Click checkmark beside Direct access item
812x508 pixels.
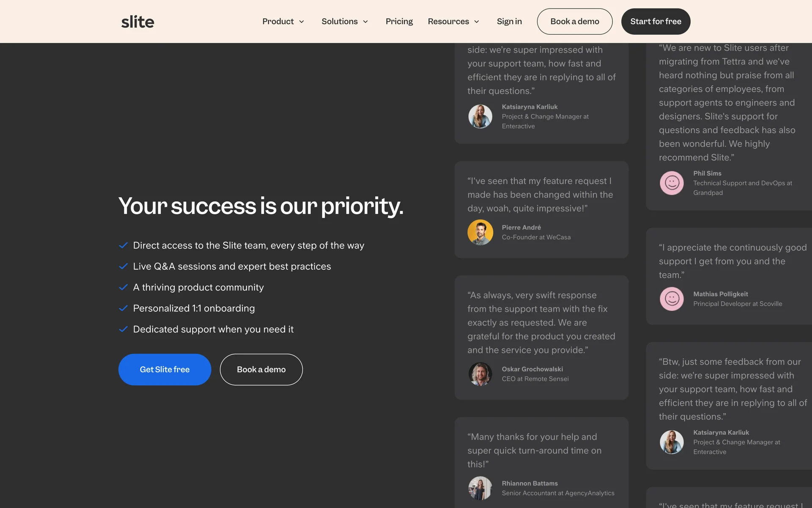(123, 246)
